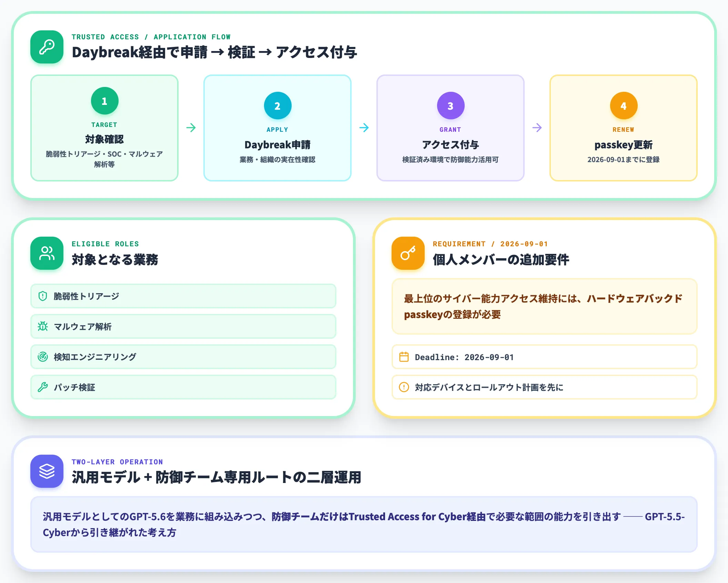The height and width of the screenshot is (583, 728).
Task: Click the bug icon in マルウェア解析 row
Action: 43,326
